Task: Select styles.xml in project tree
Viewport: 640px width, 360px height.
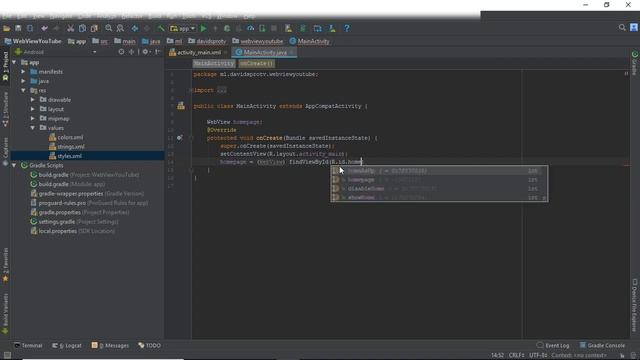Action: tap(65, 156)
